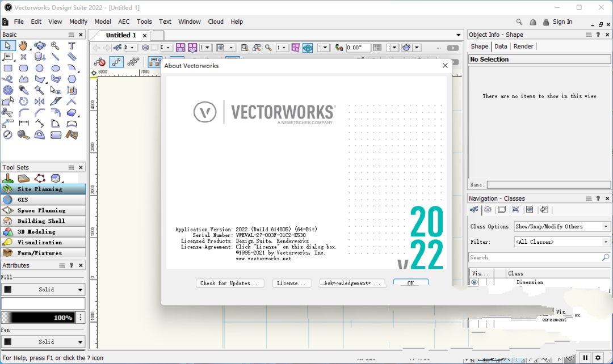
Task: Select the Regular Polygon hexagon tool
Action: (x=72, y=79)
